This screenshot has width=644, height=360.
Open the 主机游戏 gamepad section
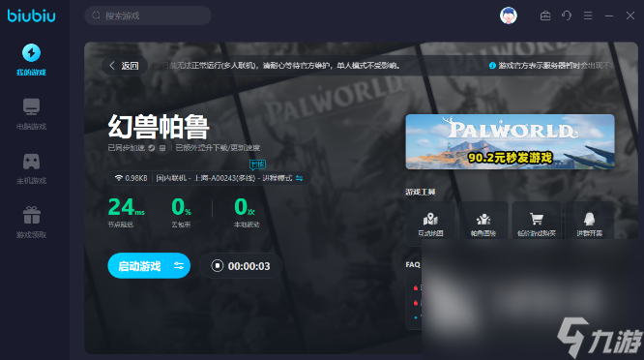click(x=31, y=168)
